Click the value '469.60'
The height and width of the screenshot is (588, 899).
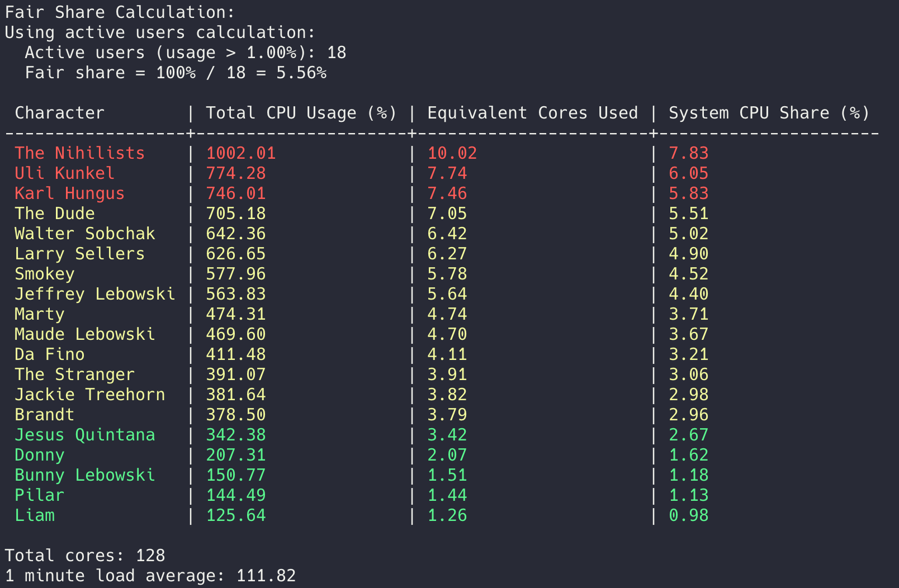pos(236,334)
